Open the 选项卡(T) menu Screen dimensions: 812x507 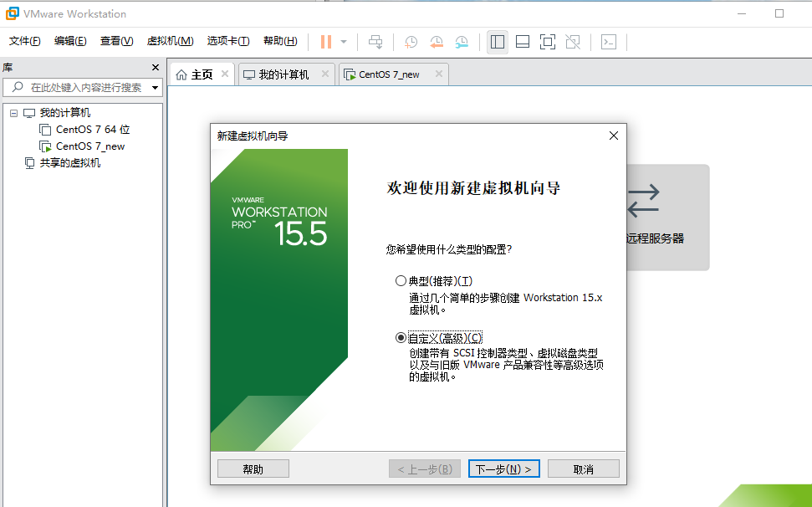coord(227,41)
